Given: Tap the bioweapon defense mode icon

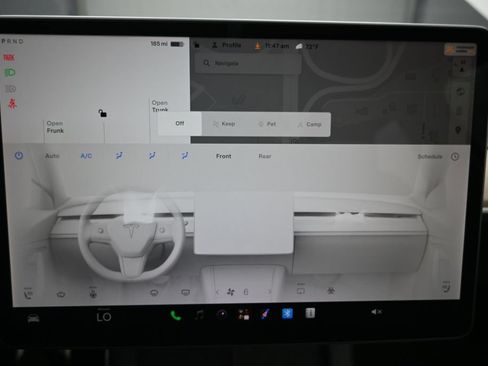Looking at the screenshot, I should (331, 291).
